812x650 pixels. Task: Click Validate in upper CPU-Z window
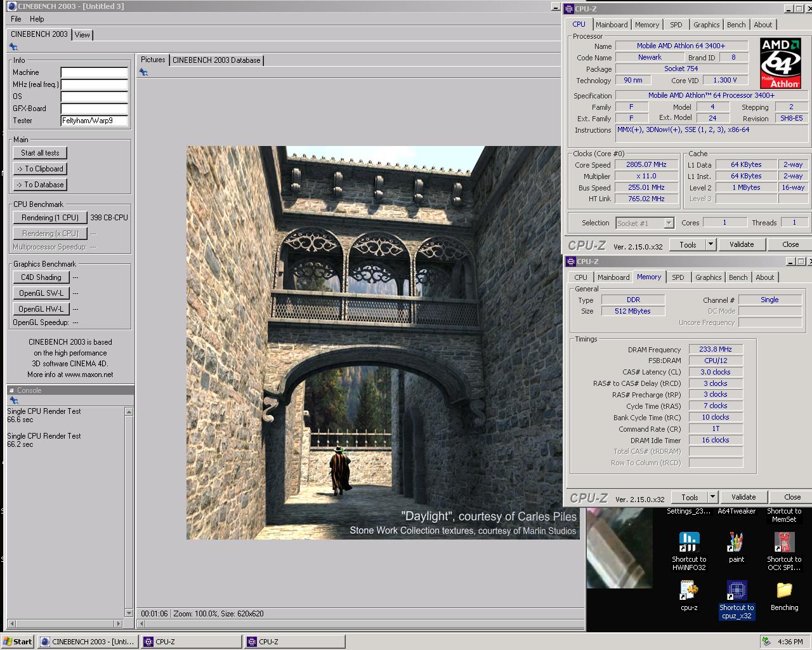click(742, 244)
